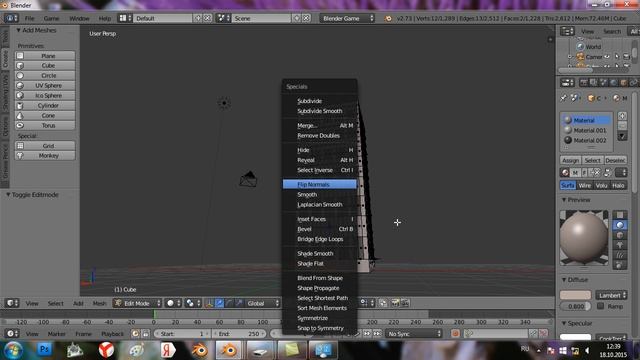
Task: Open the Game menu
Action: (x=51, y=18)
